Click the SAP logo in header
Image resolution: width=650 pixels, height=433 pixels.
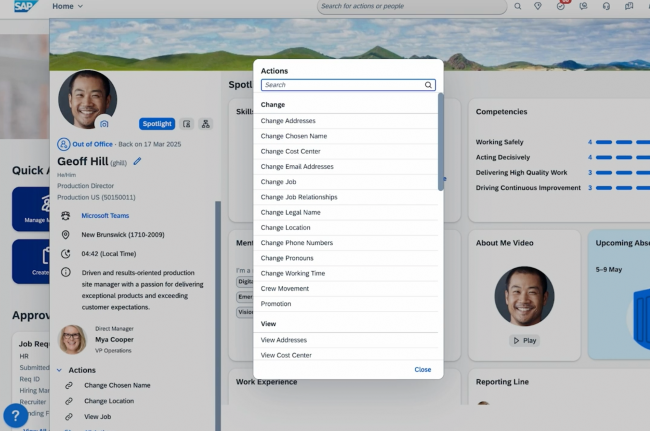point(22,7)
